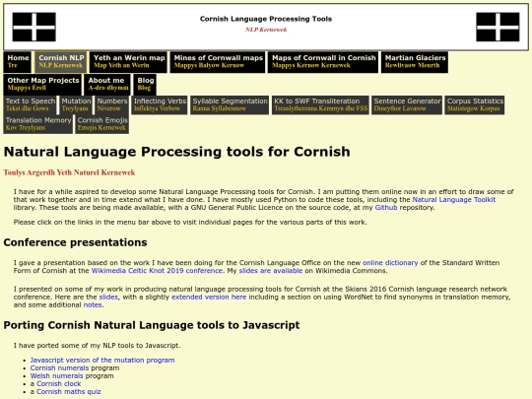Click the 'Cornish Language Processing Tools' header title

266,19
